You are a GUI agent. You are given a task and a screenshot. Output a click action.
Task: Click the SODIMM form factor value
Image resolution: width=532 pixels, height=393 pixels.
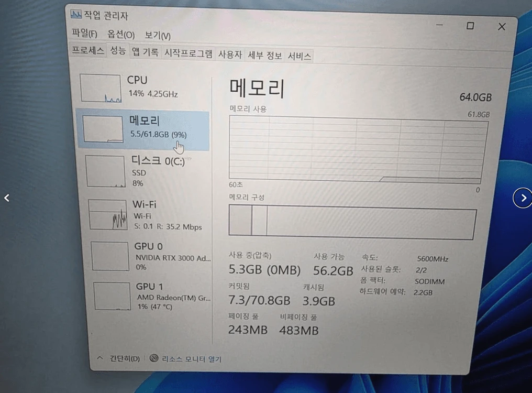pos(429,281)
